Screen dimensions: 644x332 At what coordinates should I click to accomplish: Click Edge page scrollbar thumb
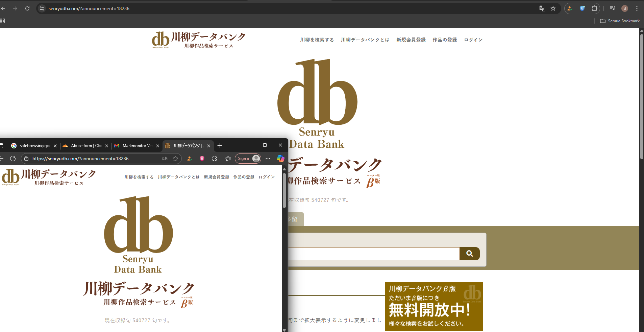(284, 190)
